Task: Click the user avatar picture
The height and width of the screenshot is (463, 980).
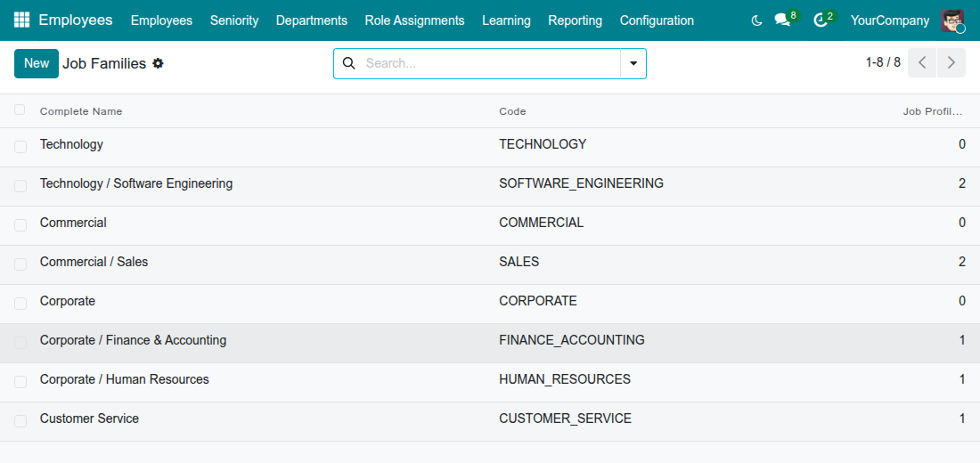Action: coord(952,20)
